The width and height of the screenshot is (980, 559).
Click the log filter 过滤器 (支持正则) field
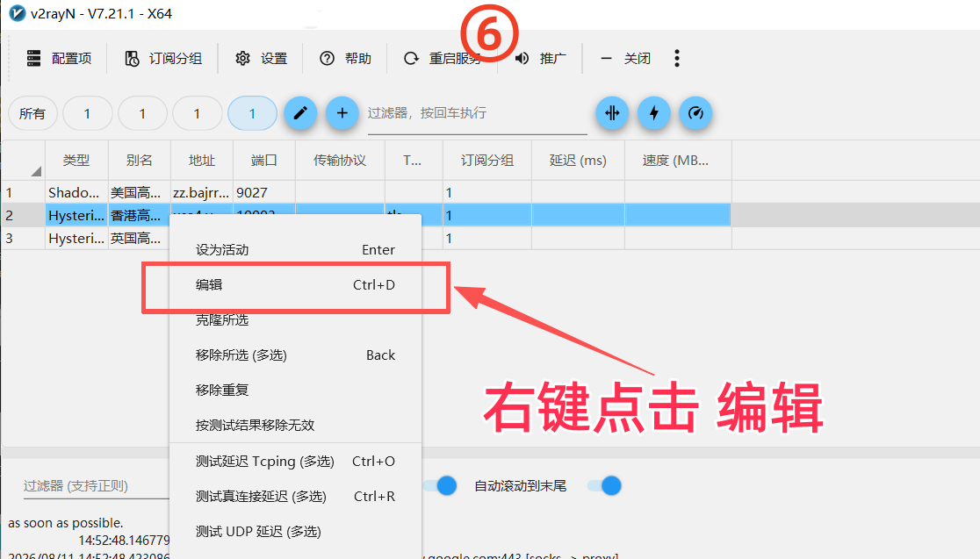click(x=96, y=486)
